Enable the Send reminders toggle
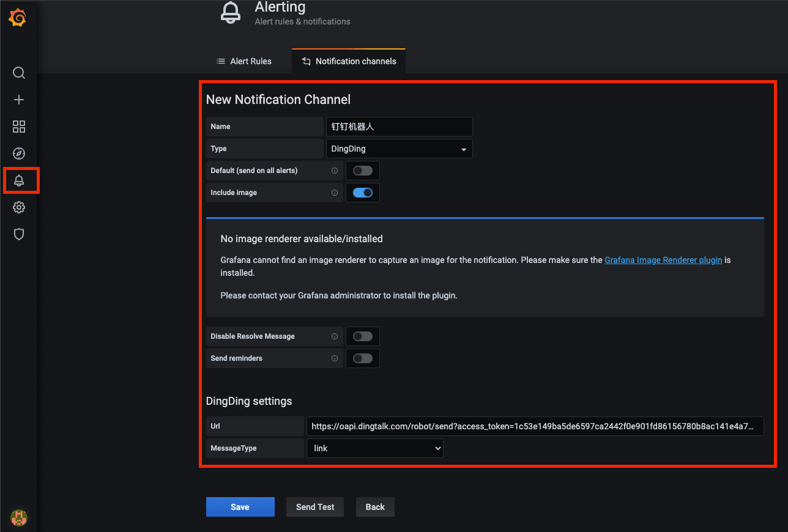The image size is (788, 532). (363, 358)
